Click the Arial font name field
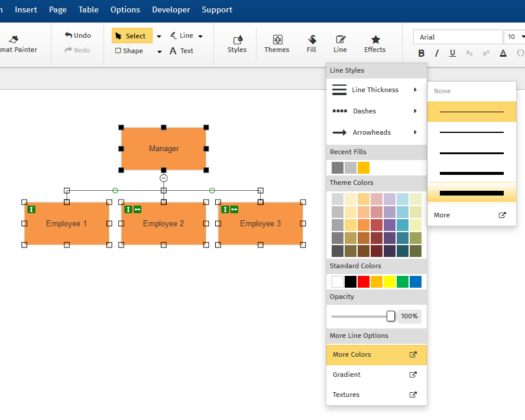 [x=458, y=37]
